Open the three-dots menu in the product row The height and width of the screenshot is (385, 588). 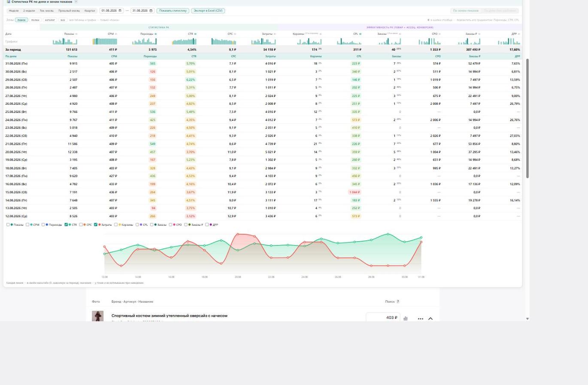tap(420, 318)
